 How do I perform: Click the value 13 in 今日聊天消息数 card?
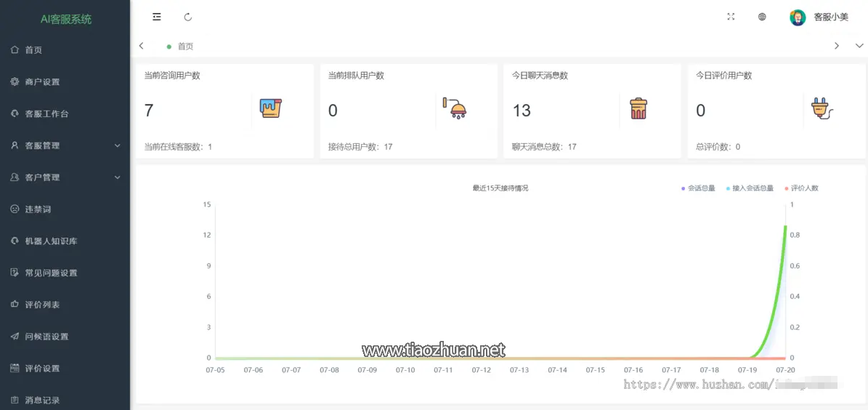coord(522,110)
